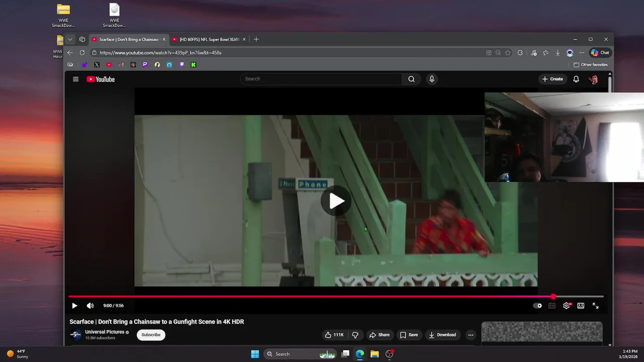Open the more actions ellipsis menu
This screenshot has height=362, width=644.
tap(470, 335)
